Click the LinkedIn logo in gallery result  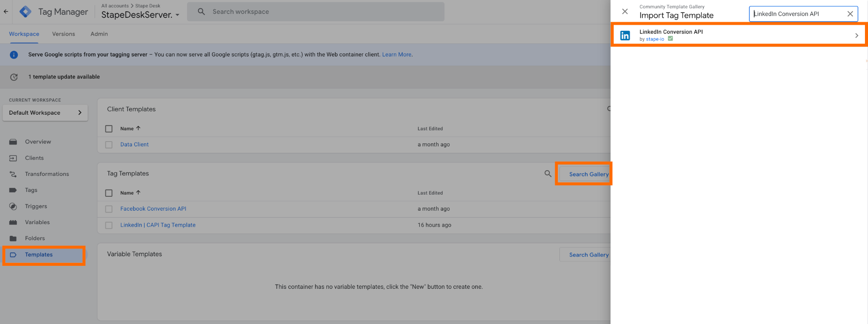[625, 36]
